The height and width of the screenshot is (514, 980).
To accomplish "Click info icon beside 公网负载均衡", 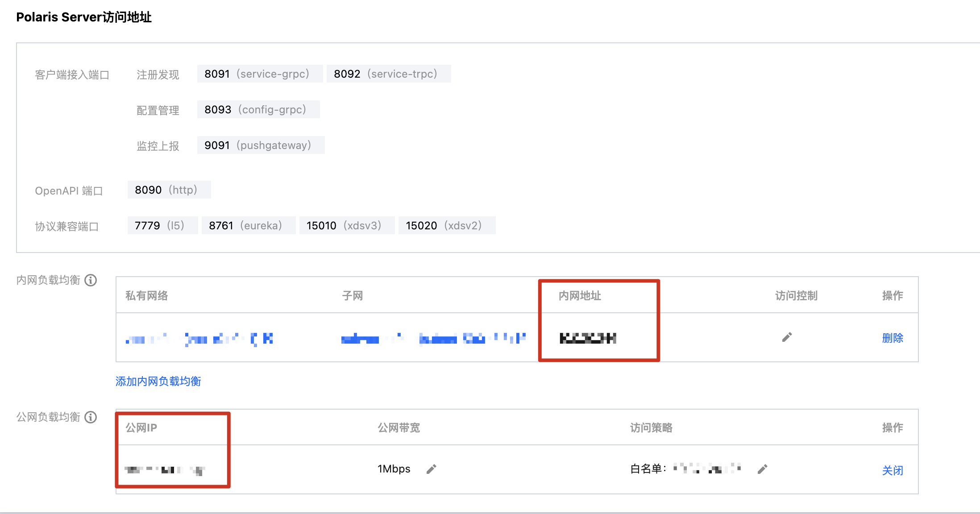I will [91, 417].
